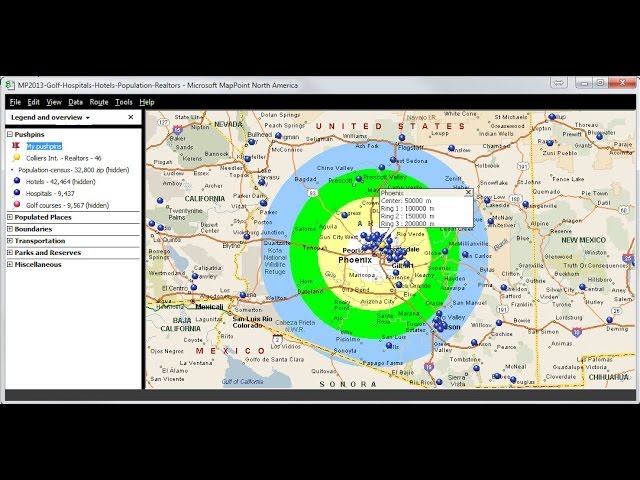Click the hospital pushpin near Globe
Screen dimensions: 640x480
[x=445, y=251]
